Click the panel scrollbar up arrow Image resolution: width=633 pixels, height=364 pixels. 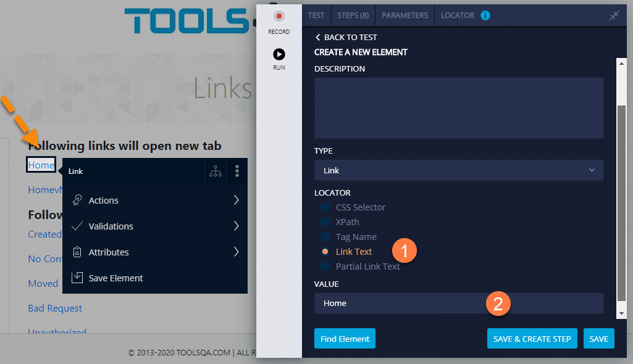tap(621, 64)
